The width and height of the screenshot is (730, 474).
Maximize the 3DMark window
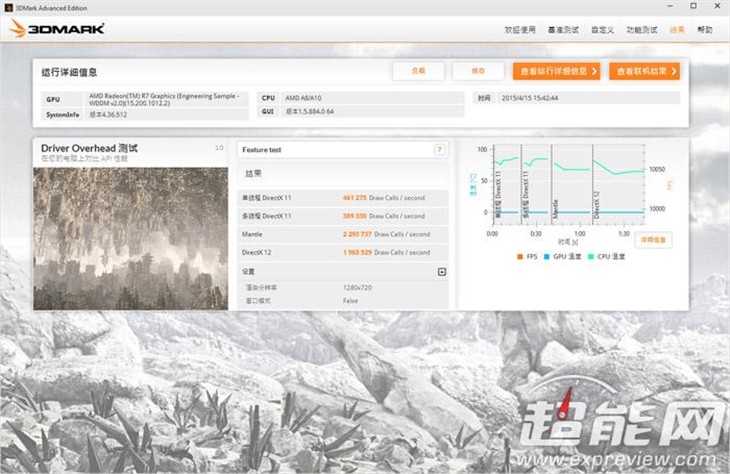coord(693,6)
